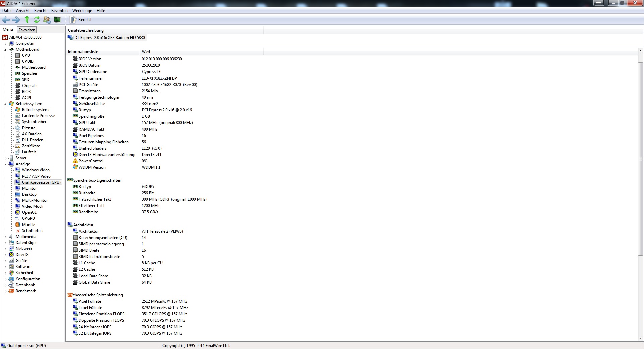This screenshot has width=644, height=349.
Task: Click the OpenGL tree icon
Action: [18, 212]
